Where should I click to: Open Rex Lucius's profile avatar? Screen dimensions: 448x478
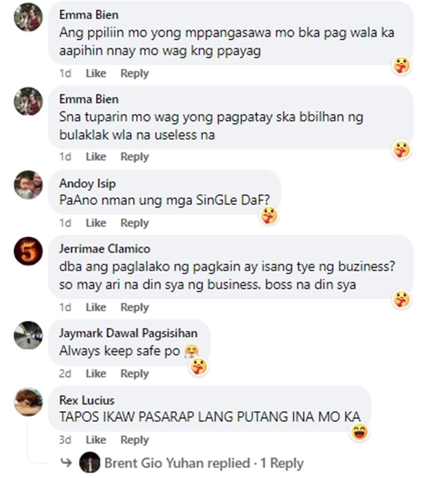pos(28,402)
